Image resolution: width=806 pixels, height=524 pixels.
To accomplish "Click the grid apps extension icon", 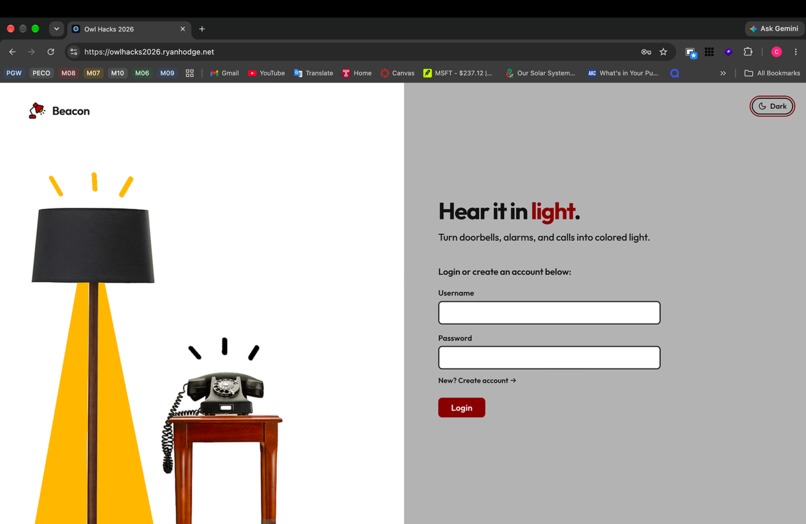I will (709, 52).
